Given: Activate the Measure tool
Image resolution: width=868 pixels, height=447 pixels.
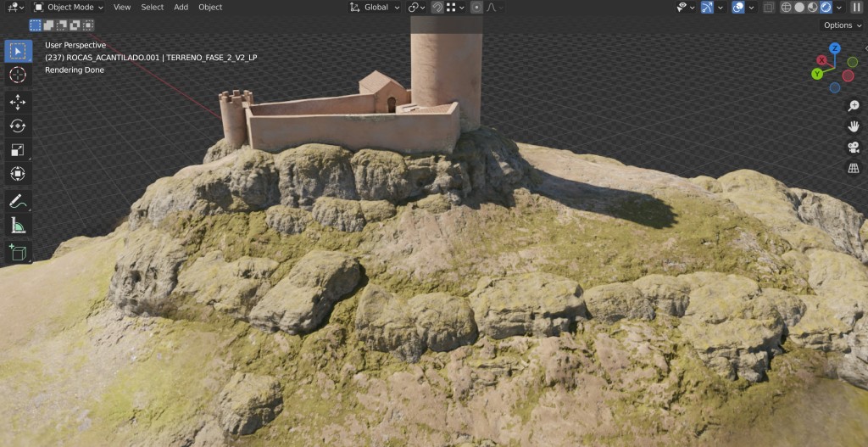Looking at the screenshot, I should [x=18, y=225].
